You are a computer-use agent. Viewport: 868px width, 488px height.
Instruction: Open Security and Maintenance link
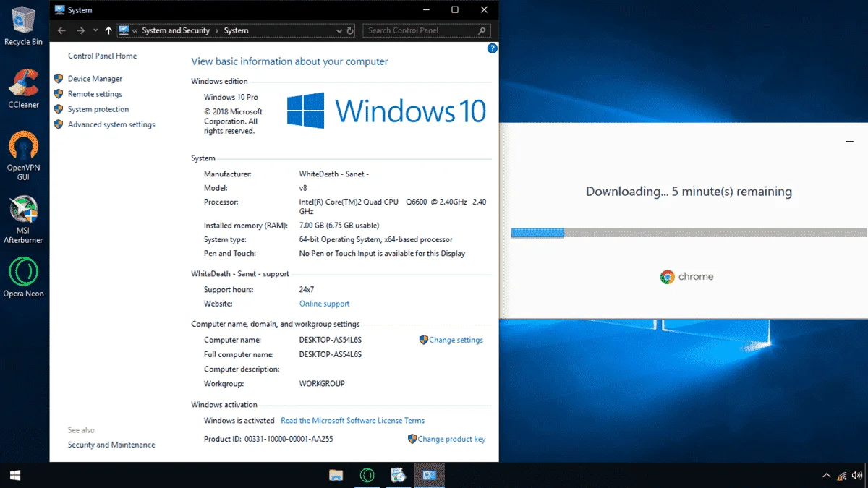(x=111, y=445)
